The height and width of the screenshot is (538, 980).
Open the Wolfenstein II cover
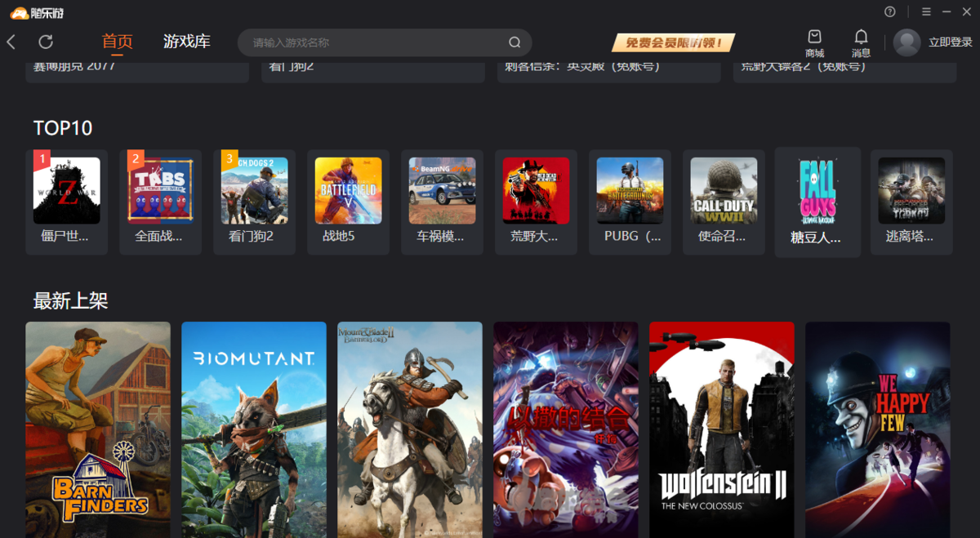pyautogui.click(x=722, y=429)
